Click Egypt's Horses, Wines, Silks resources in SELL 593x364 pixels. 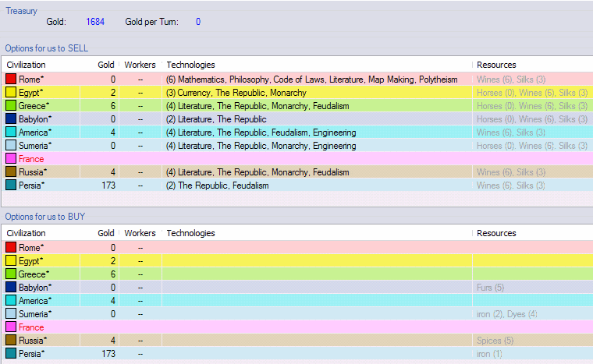tap(532, 93)
